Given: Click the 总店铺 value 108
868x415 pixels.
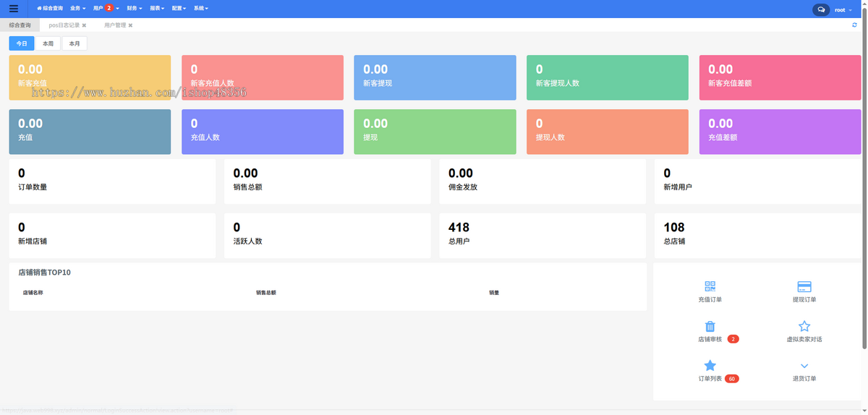Looking at the screenshot, I should coord(674,228).
